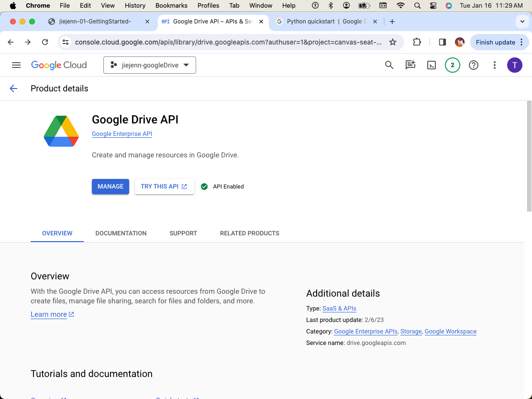
Task: Open the Chrome profile avatar
Action: [x=459, y=42]
